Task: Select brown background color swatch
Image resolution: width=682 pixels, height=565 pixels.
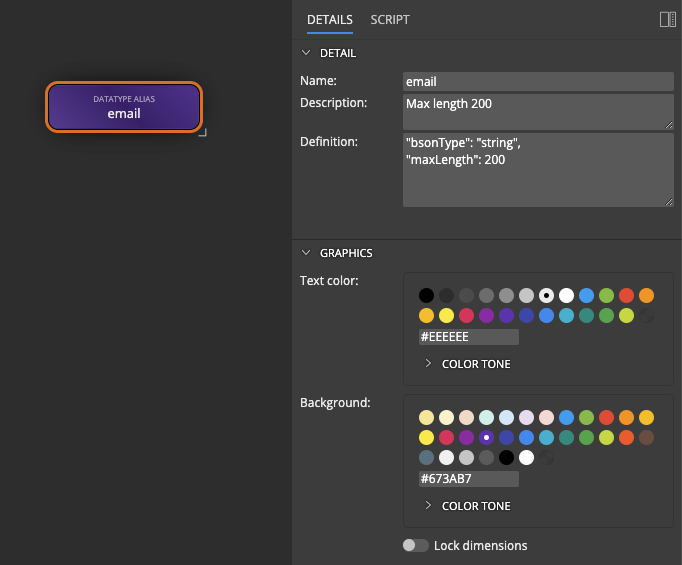Action: [x=646, y=438]
